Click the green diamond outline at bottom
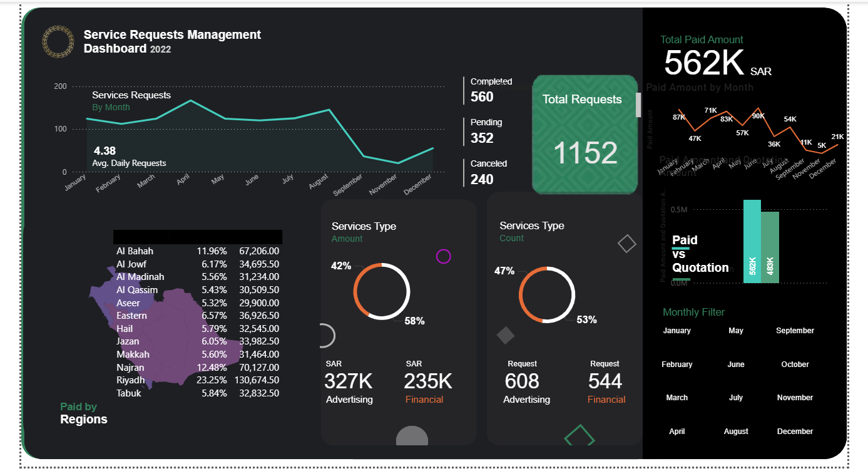 click(x=580, y=436)
